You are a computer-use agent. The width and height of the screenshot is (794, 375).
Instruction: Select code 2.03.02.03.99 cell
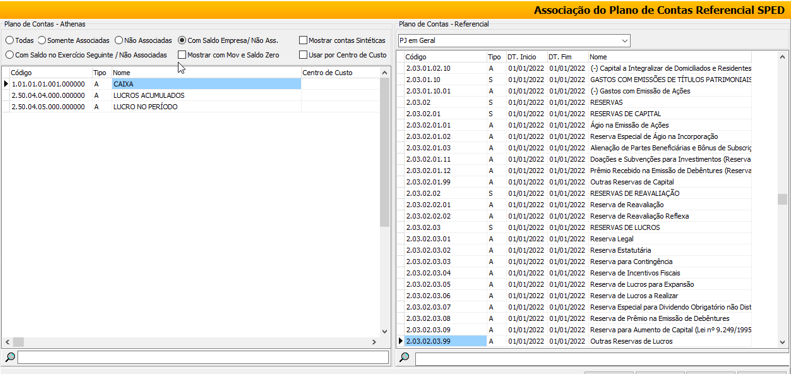[445, 341]
